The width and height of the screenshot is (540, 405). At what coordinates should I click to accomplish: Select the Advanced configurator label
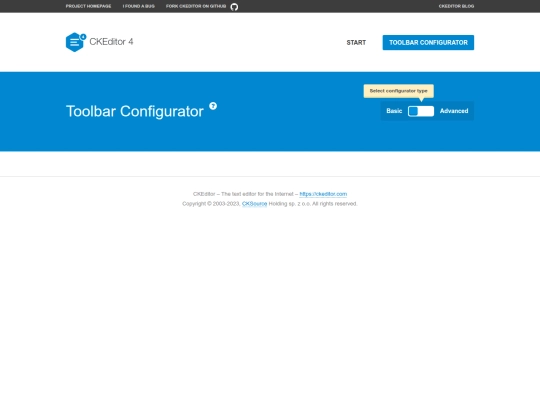coord(454,111)
